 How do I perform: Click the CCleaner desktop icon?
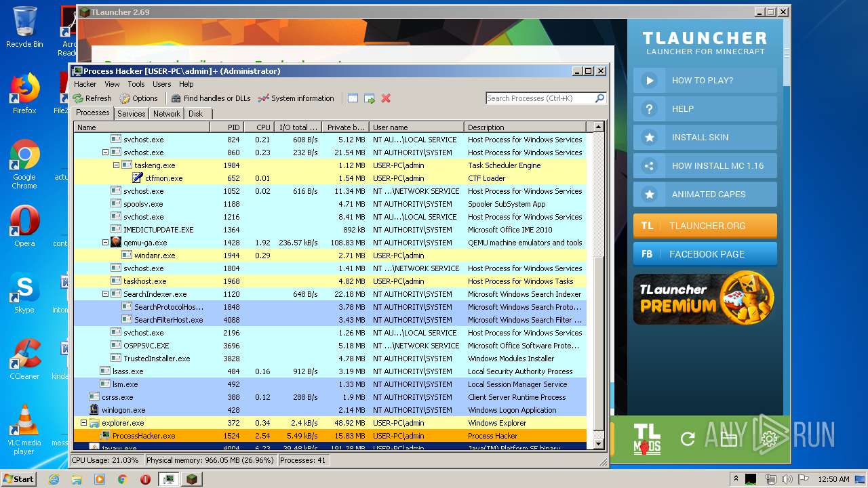tap(24, 359)
